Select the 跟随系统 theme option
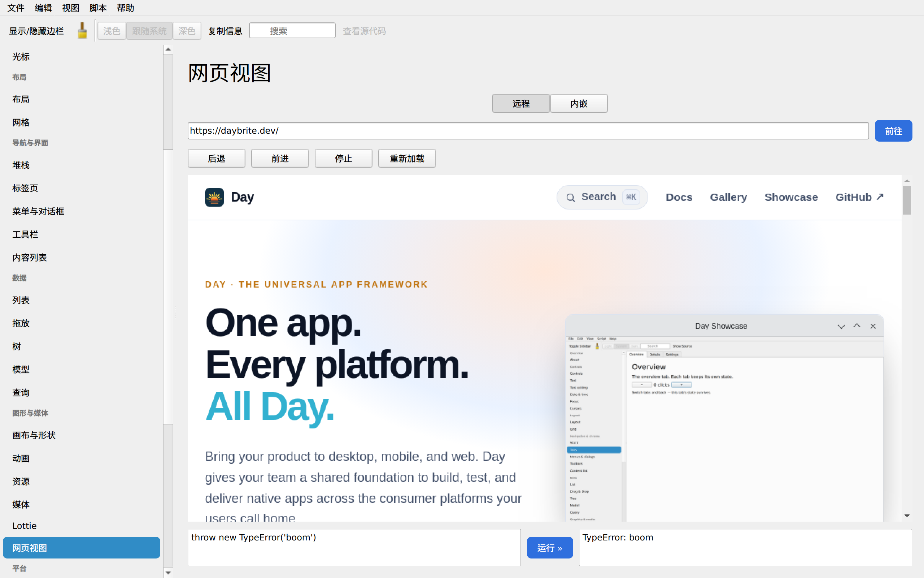Viewport: 924px width, 578px height. pos(149,31)
